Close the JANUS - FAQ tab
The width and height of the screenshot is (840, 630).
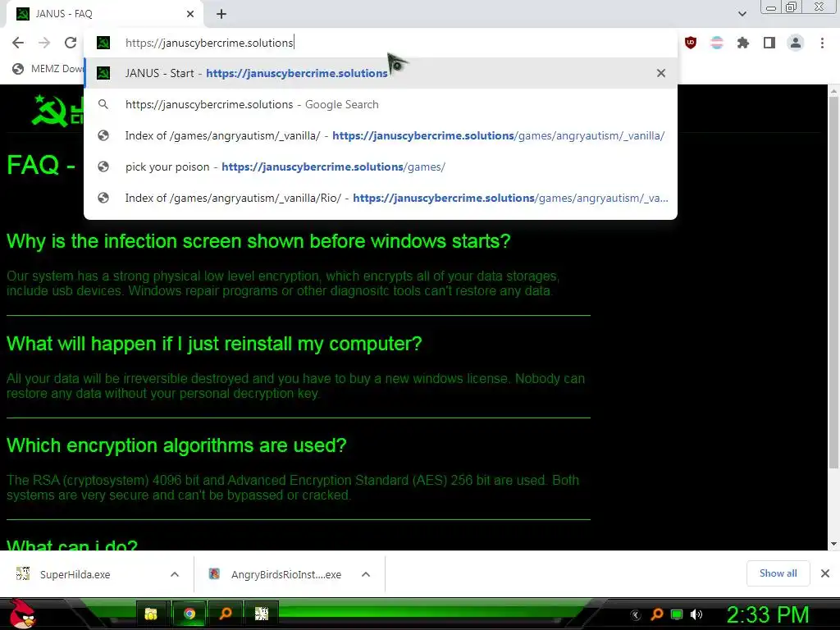pos(190,14)
